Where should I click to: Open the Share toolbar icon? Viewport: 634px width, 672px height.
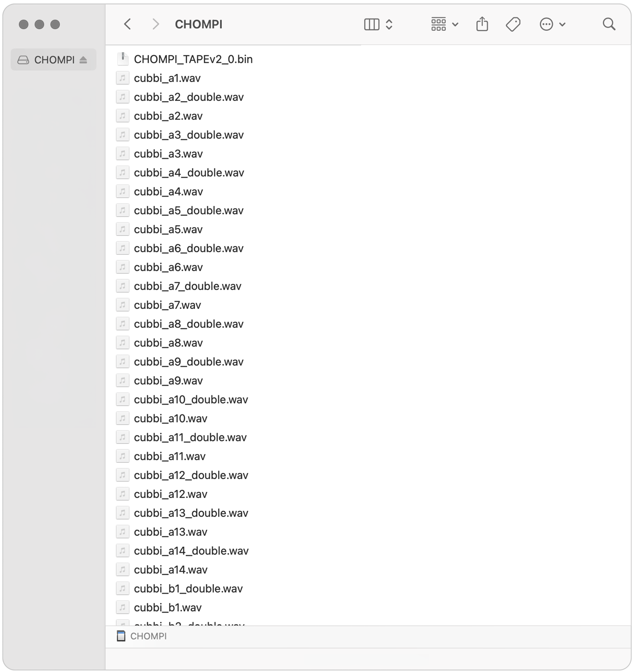(x=482, y=24)
